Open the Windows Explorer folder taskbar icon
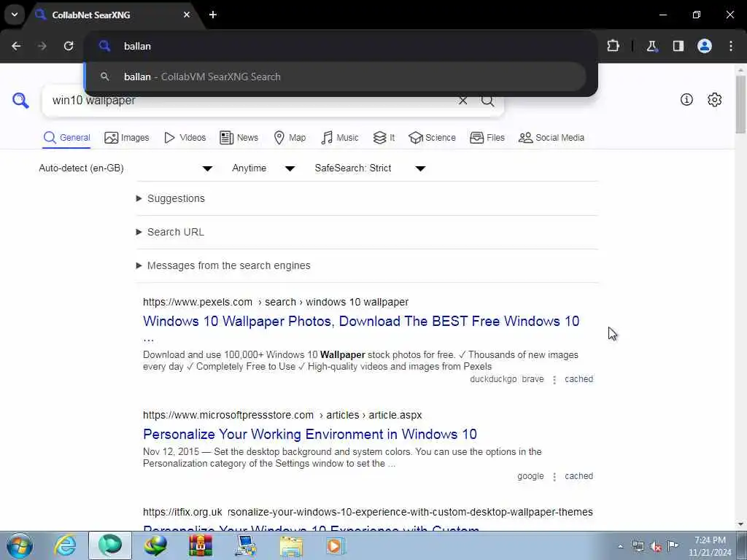 (x=291, y=545)
